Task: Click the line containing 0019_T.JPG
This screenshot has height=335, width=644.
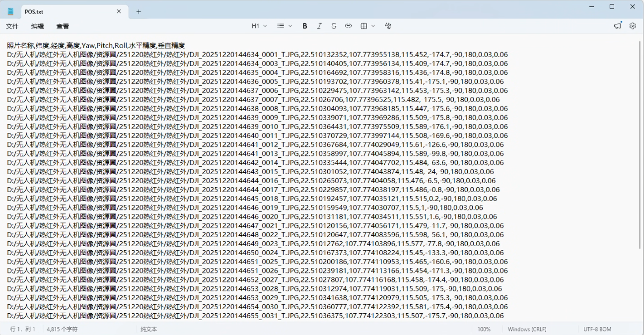Action: click(x=245, y=207)
